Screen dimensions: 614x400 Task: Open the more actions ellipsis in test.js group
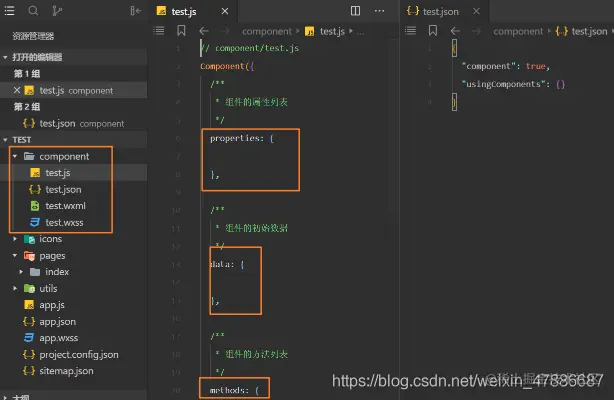click(379, 11)
